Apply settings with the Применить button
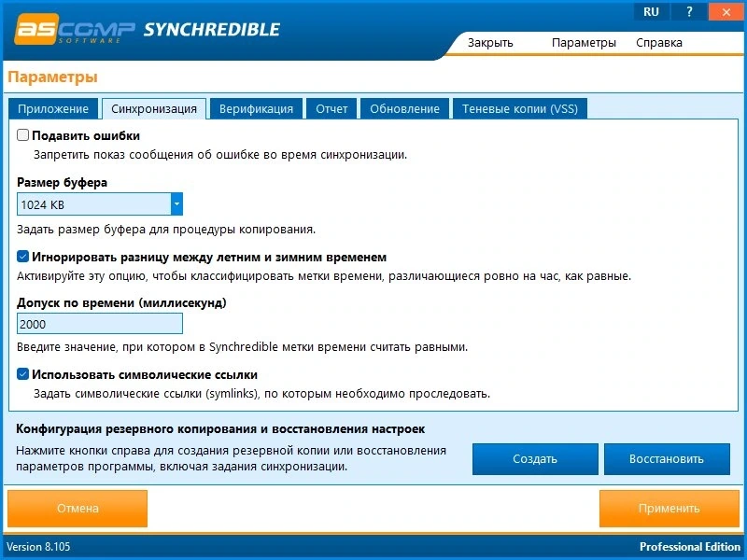747x560 pixels. 669,509
